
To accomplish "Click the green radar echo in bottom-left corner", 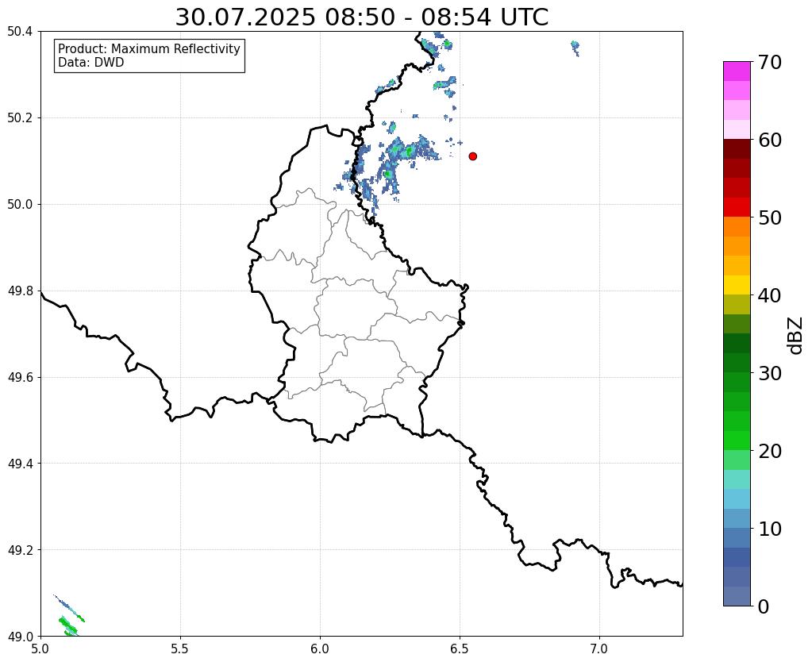I will coord(67,625).
